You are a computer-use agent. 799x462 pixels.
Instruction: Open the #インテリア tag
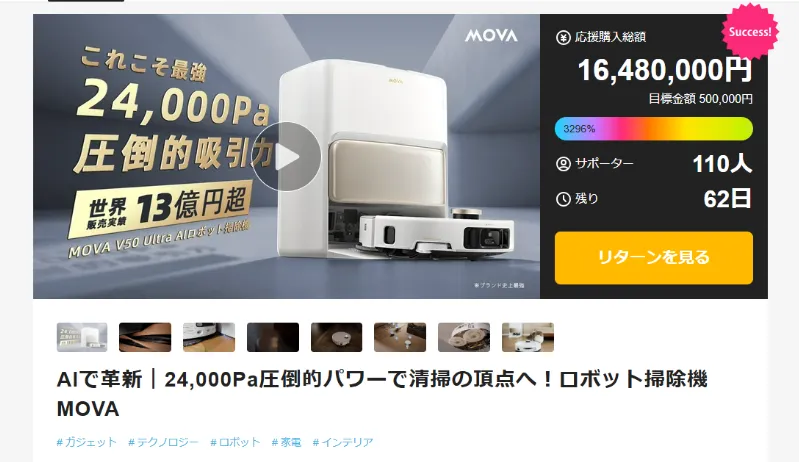pyautogui.click(x=343, y=442)
